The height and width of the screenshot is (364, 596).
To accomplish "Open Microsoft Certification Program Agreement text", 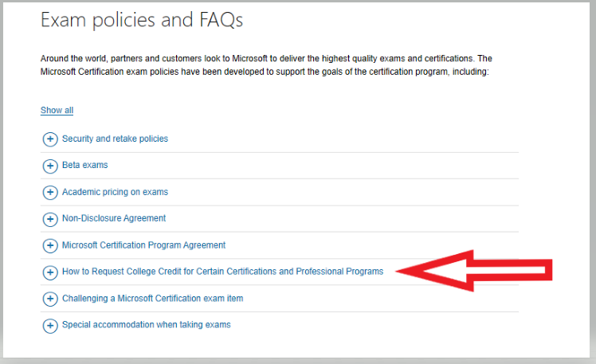I will click(144, 245).
